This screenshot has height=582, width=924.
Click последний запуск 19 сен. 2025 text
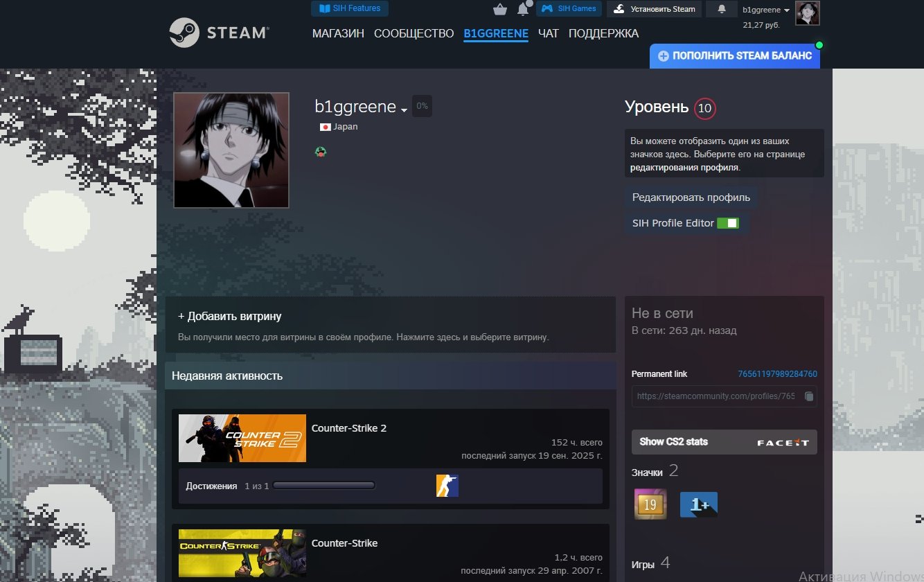532,456
